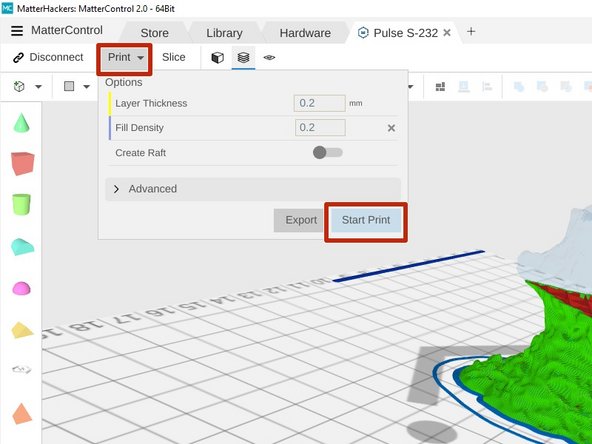The image size is (592, 444).
Task: Click the lay flat toolbar icon
Action: pyautogui.click(x=464, y=87)
